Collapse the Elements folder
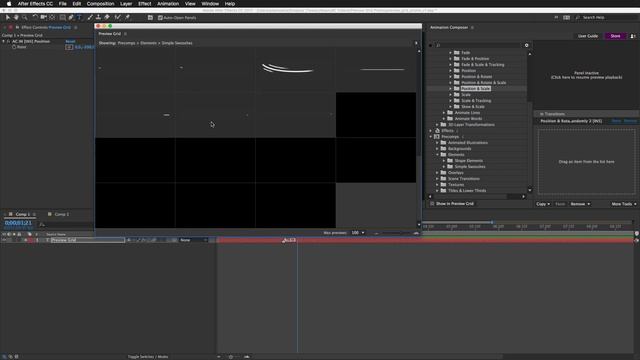Image resolution: width=640 pixels, height=360 pixels. click(438, 155)
